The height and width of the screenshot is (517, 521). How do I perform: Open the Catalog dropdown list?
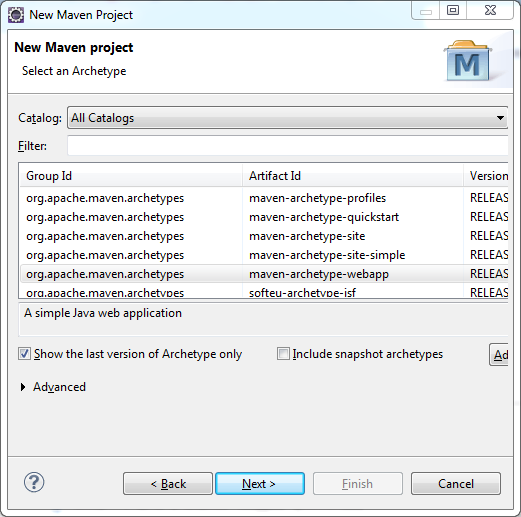click(288, 118)
